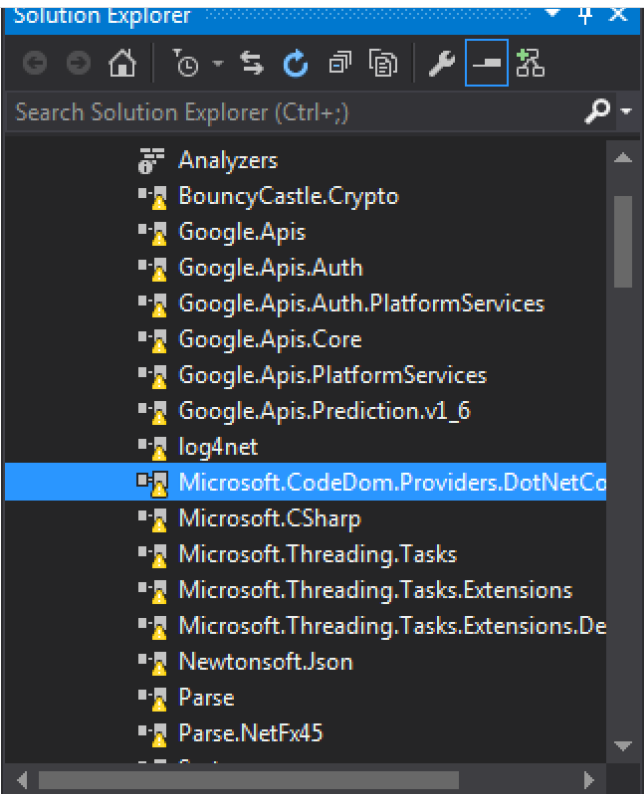The width and height of the screenshot is (644, 794).
Task: Click the magnifier search icon
Action: (x=597, y=111)
